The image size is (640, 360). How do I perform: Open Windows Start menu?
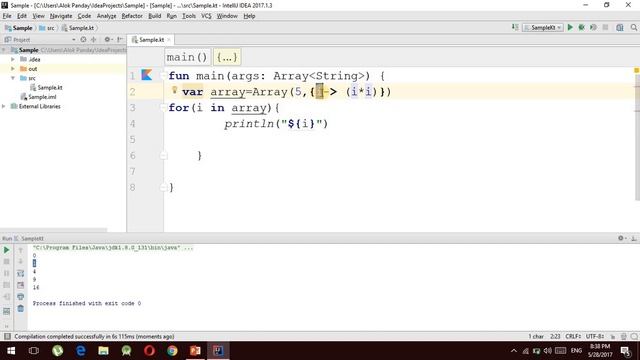click(11, 351)
